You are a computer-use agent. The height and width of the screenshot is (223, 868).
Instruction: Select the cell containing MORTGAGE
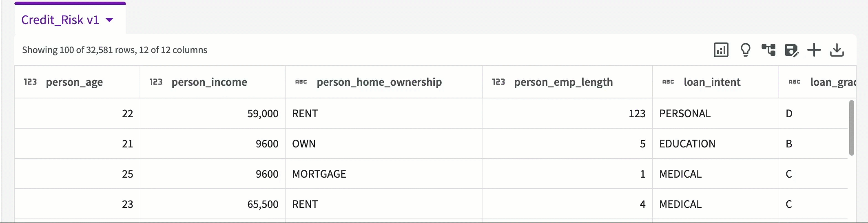coord(384,174)
